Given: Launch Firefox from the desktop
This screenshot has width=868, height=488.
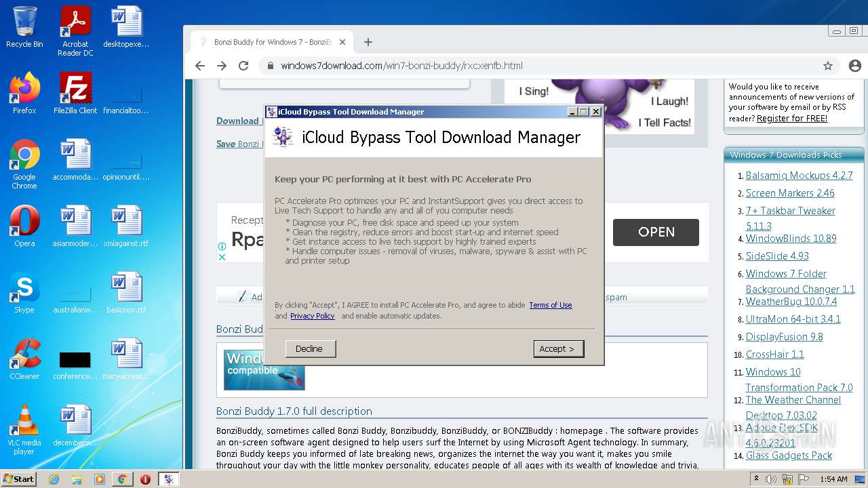Looking at the screenshot, I should (x=24, y=94).
